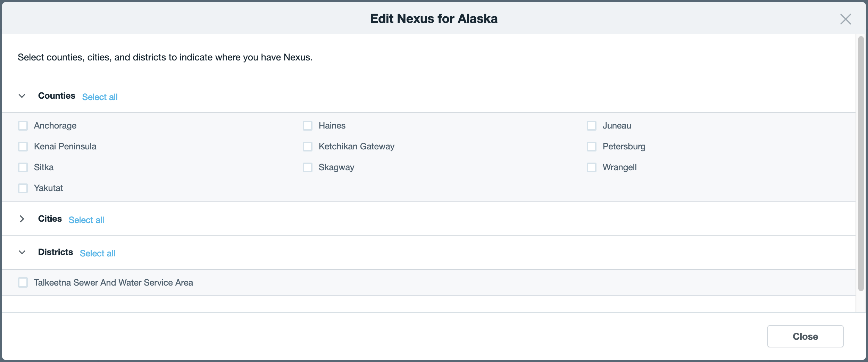Close the Edit Nexus dialog with X icon

point(845,19)
